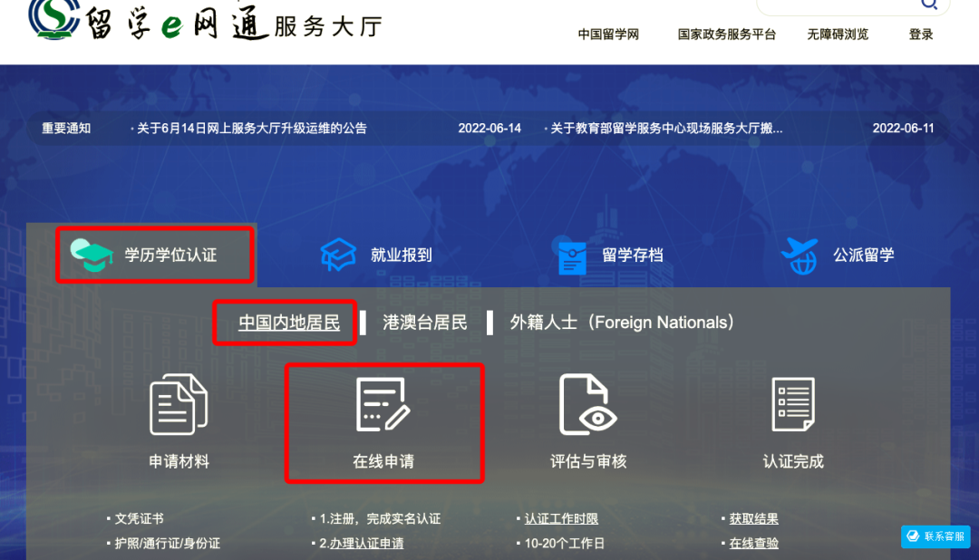Enable 无障碍浏览 accessibility mode
Screen dimensions: 979x560
click(x=838, y=34)
